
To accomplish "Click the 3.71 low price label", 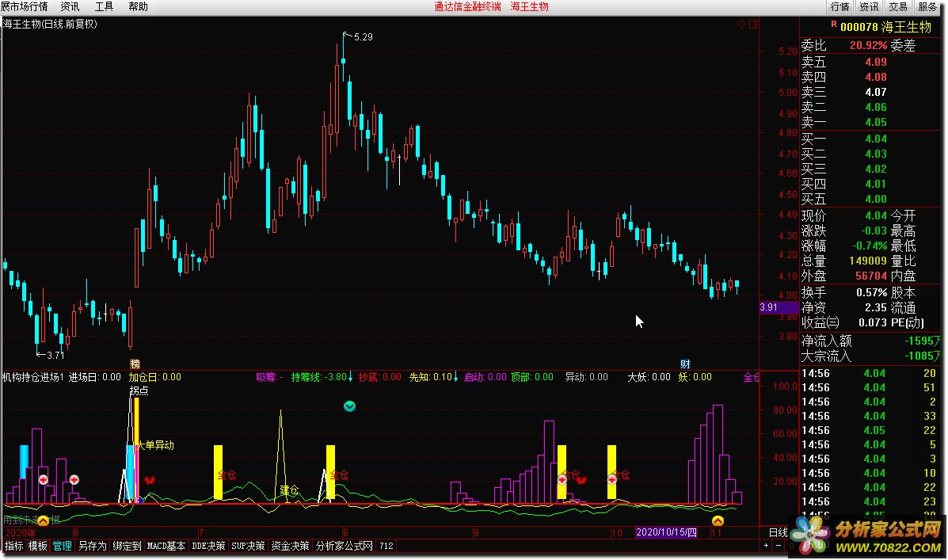I will [55, 356].
